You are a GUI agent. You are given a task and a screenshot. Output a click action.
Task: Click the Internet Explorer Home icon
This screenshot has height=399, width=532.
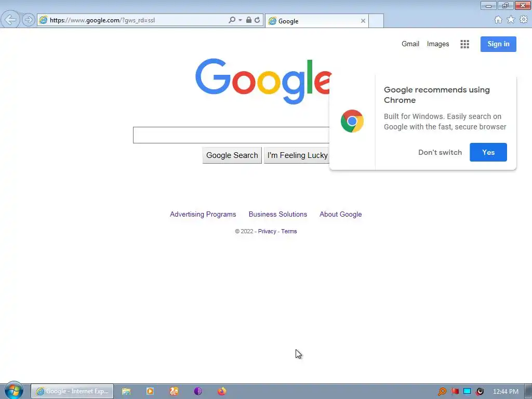[x=498, y=20]
